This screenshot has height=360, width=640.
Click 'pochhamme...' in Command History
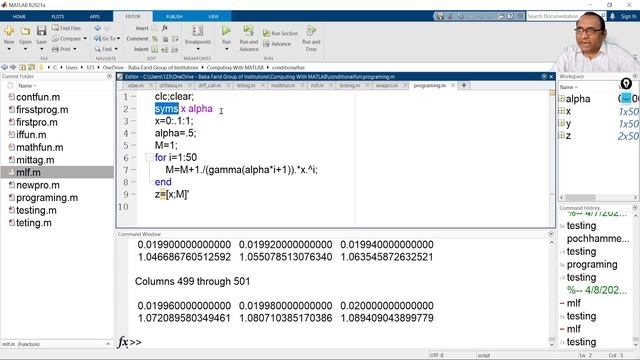[x=598, y=238]
